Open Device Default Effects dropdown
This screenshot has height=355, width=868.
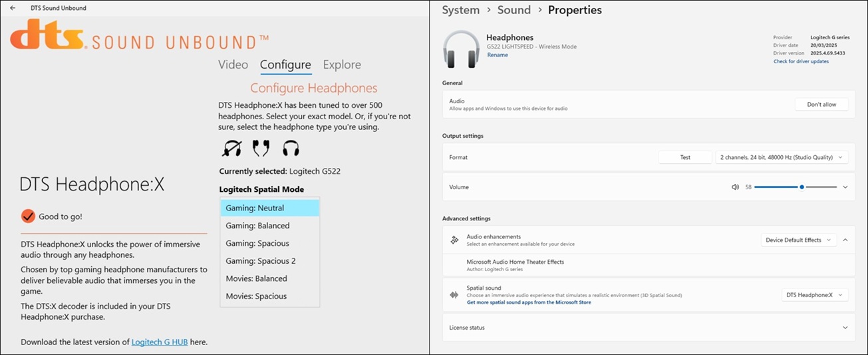(x=797, y=240)
